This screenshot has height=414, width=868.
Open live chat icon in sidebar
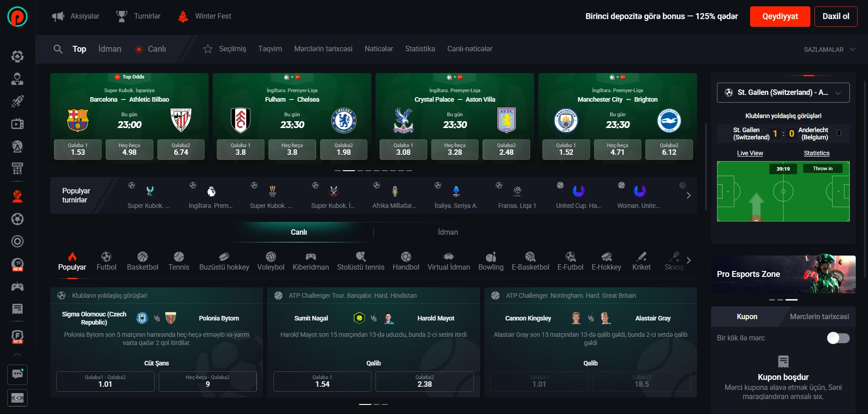[x=17, y=375]
